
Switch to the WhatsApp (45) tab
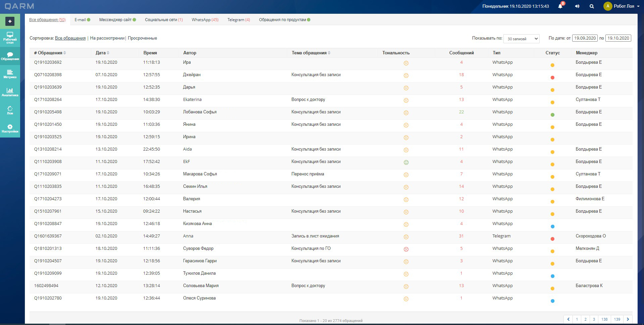[205, 20]
